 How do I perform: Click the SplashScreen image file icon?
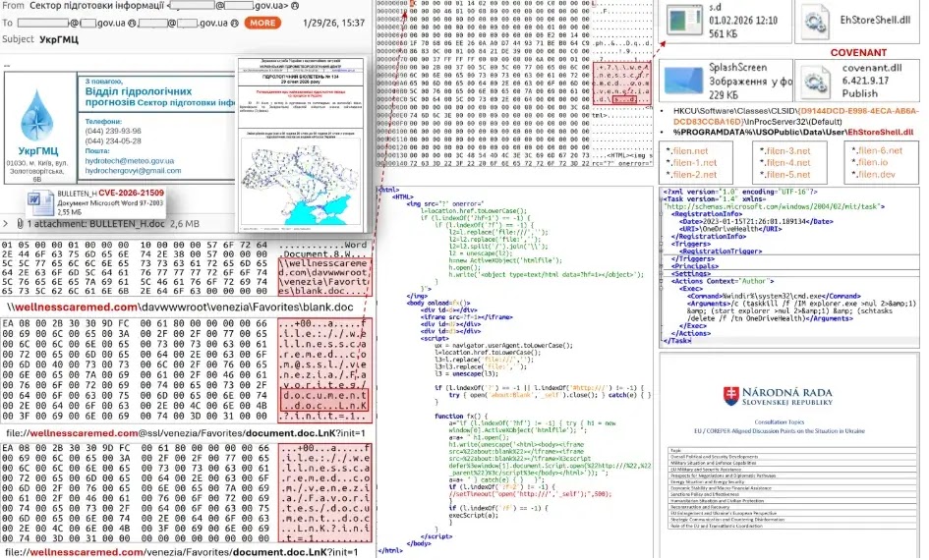click(683, 81)
